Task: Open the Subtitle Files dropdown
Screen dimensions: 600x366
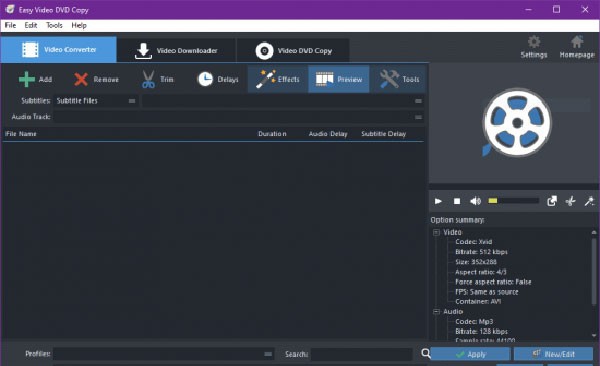Action: (x=96, y=101)
